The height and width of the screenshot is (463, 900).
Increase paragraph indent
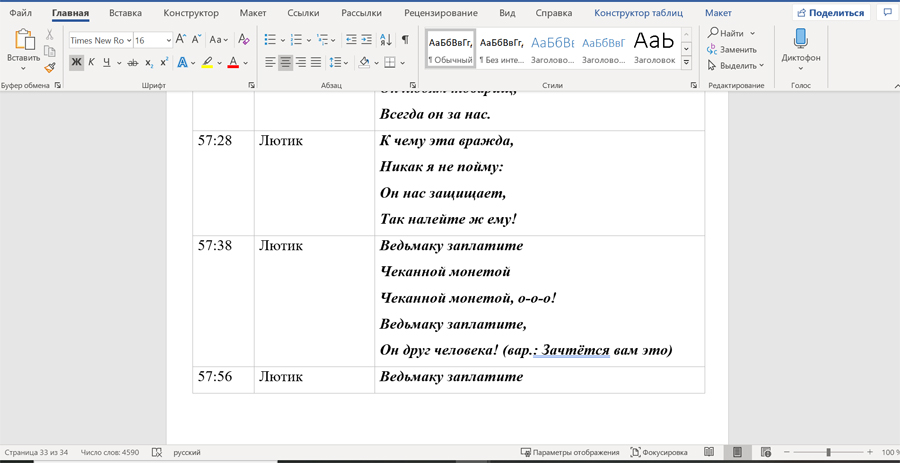click(367, 40)
